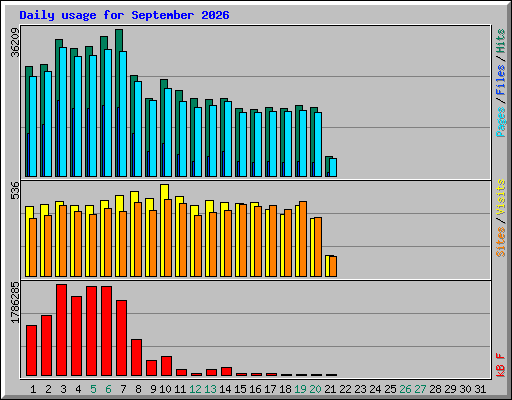The height and width of the screenshot is (400, 512).
Task: Click the cyan "Pages" legend word
Action: pyautogui.click(x=500, y=122)
